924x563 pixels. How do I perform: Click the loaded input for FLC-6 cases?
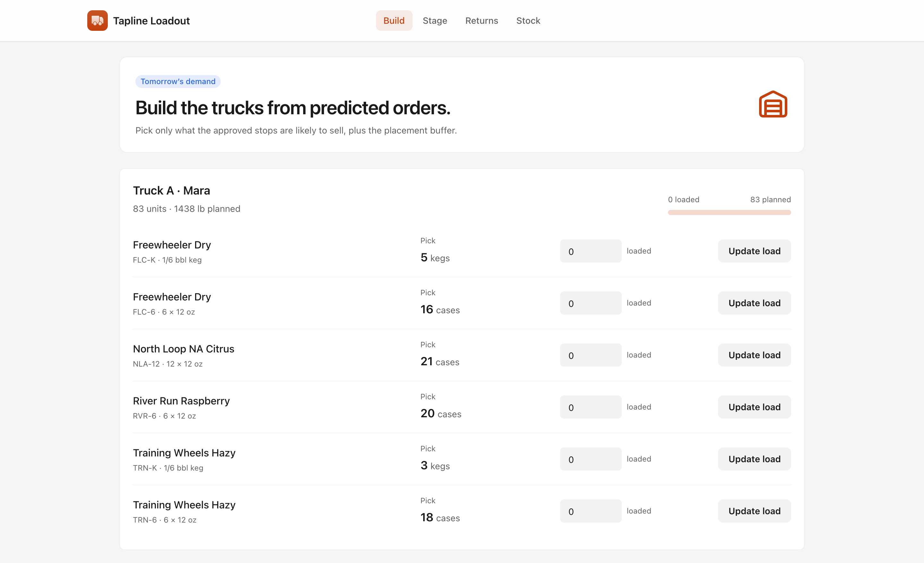point(591,303)
